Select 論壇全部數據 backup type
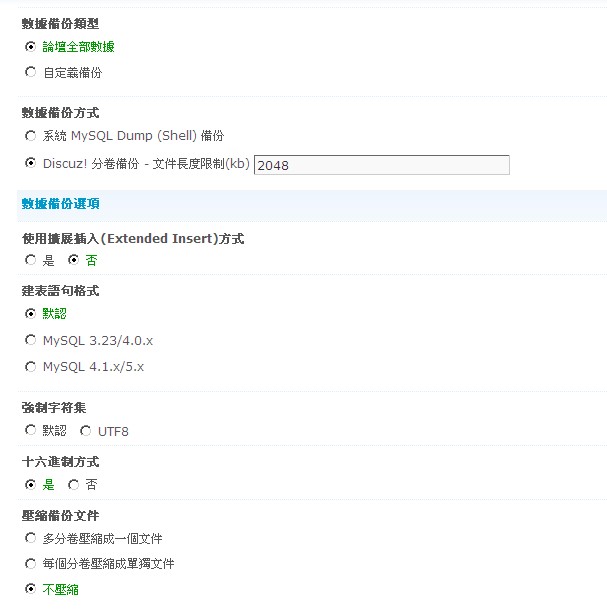 point(30,47)
